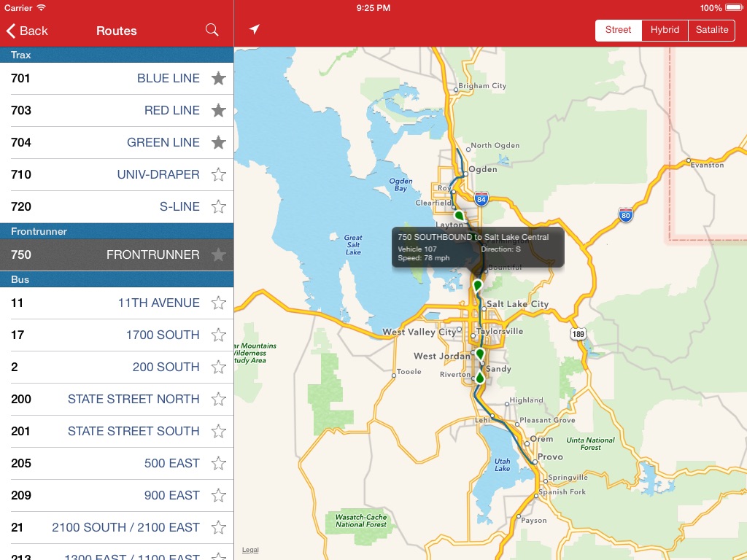The image size is (747, 560).
Task: Tap the Brigham City map label
Action: point(482,86)
